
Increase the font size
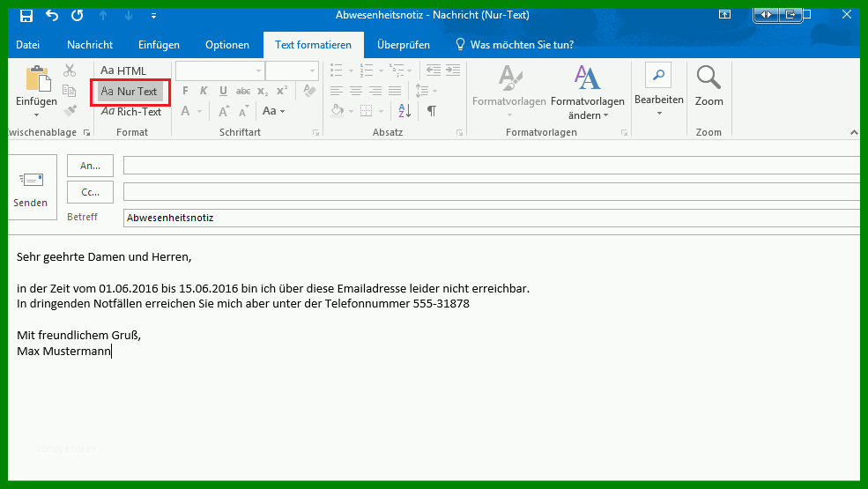click(224, 111)
